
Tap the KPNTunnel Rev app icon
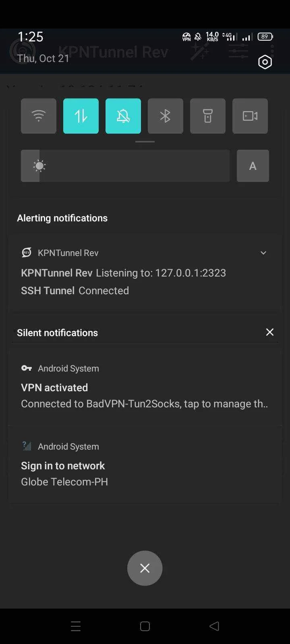(27, 253)
